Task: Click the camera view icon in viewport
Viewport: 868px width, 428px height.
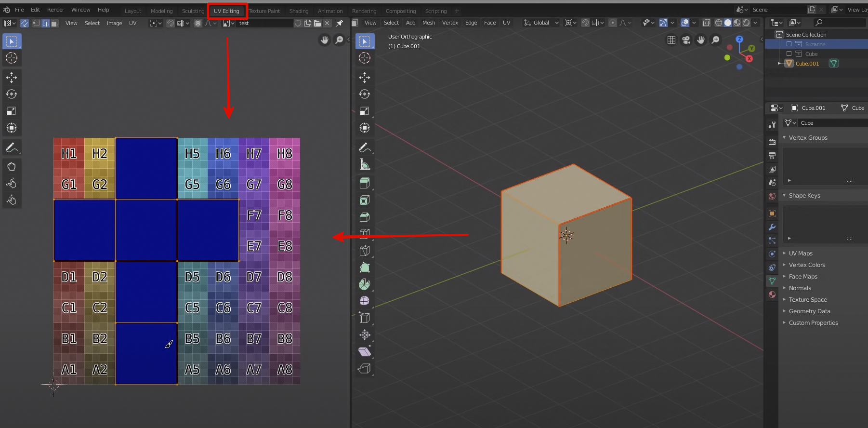Action: (686, 40)
